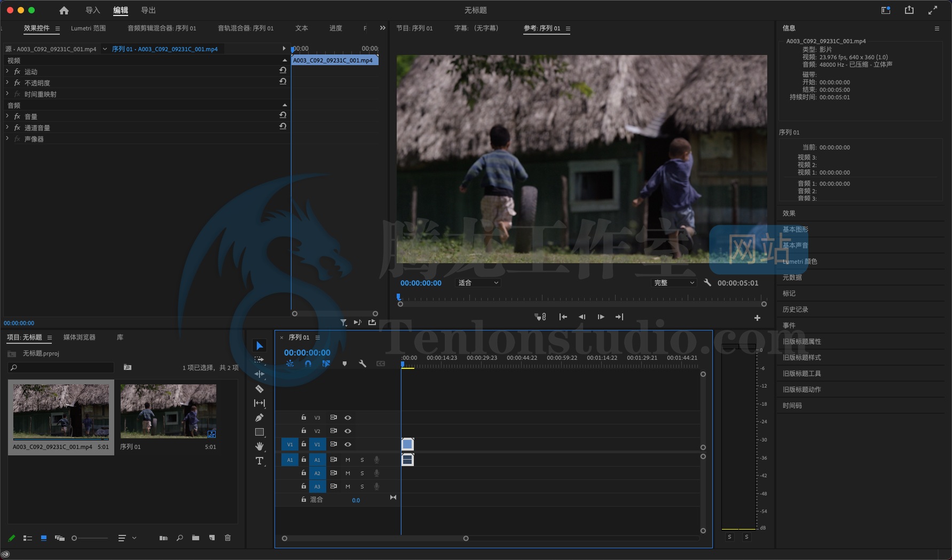Toggle V1 track output eye

pyautogui.click(x=348, y=444)
